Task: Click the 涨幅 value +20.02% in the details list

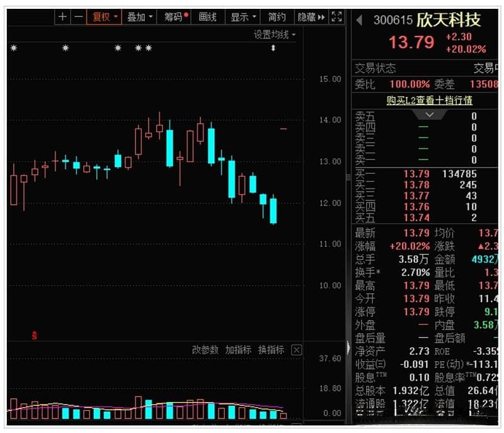Action: pyautogui.click(x=409, y=246)
